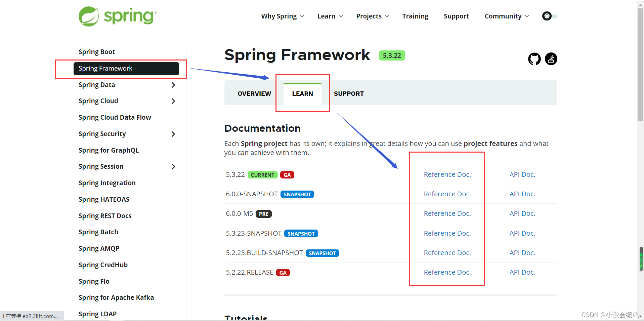Open Spring CredHub project
Viewport: 644px width, 321px height.
tap(103, 265)
